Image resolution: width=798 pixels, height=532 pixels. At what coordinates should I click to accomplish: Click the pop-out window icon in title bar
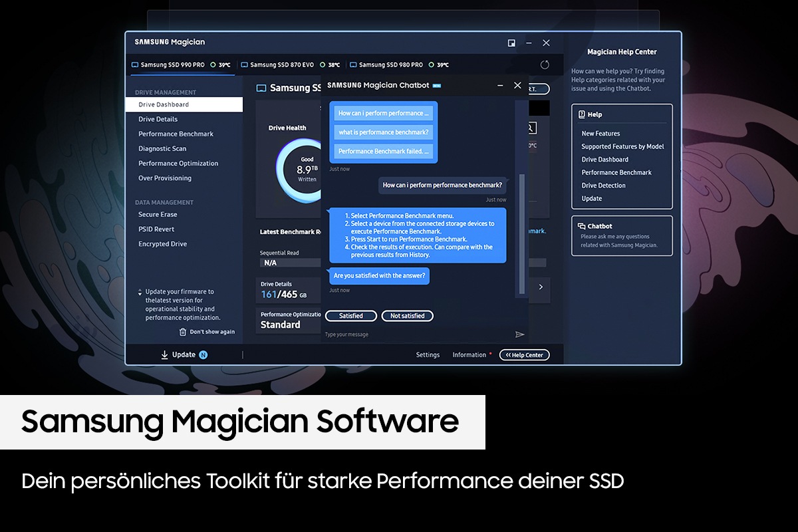[x=511, y=43]
